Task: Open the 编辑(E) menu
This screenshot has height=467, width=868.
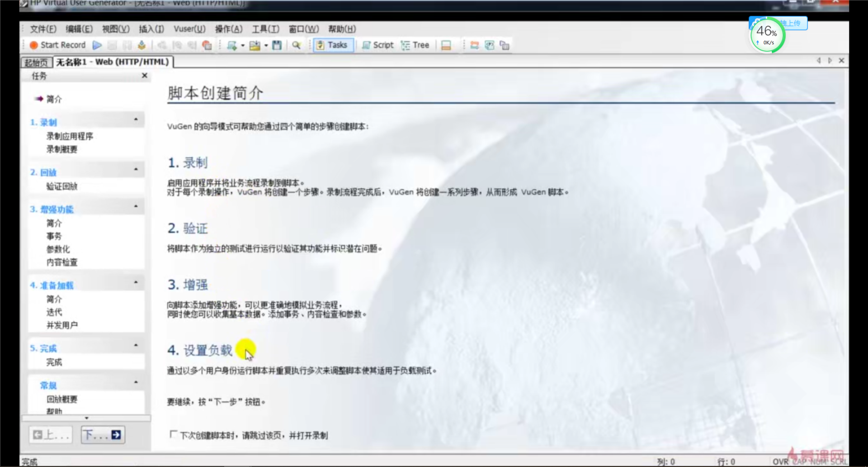Action: (x=79, y=29)
